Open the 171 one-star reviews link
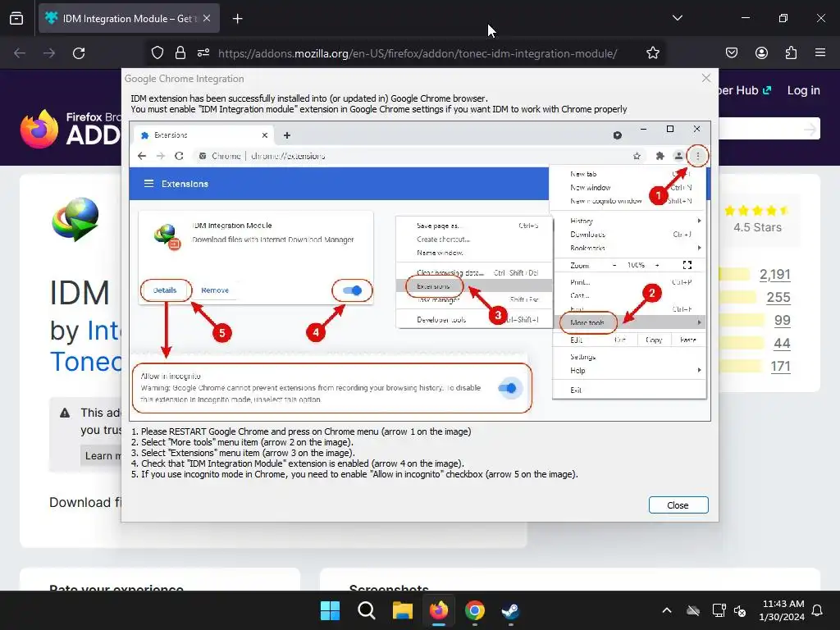The width and height of the screenshot is (840, 630). click(x=781, y=367)
